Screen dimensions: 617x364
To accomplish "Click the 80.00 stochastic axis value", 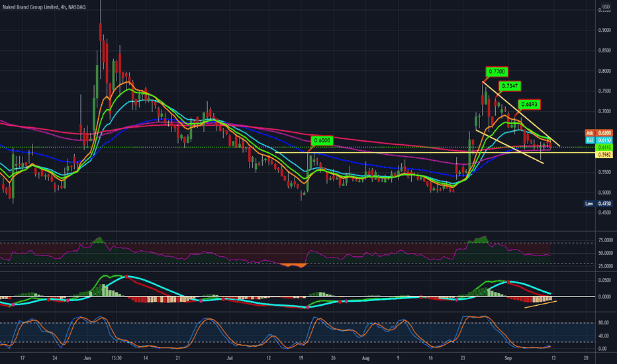I will click(x=604, y=323).
